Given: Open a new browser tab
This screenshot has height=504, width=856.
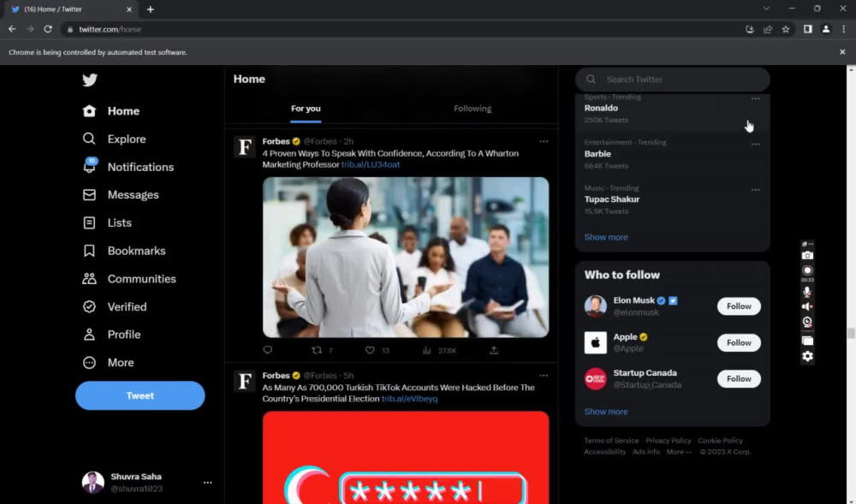Looking at the screenshot, I should click(x=150, y=9).
